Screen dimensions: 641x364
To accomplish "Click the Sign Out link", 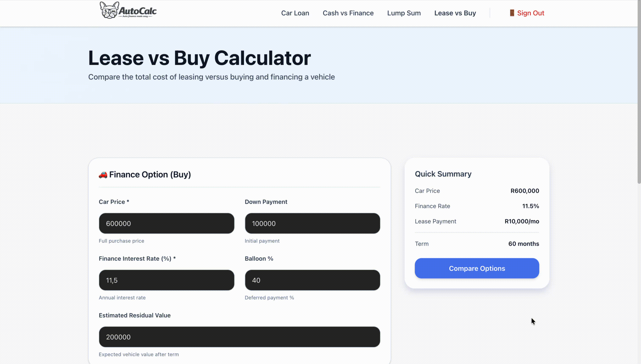I will [x=530, y=13].
